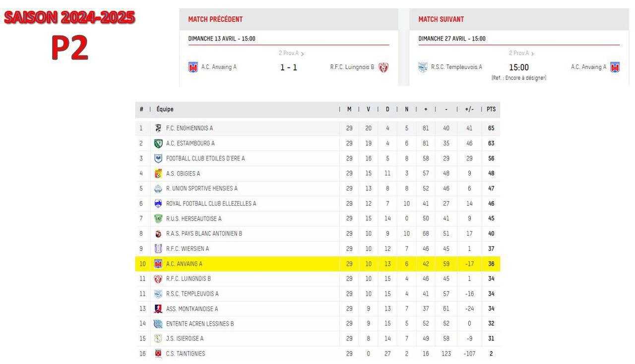Click R.F.C. Luingnois B crest in previous match
This screenshot has height=364, width=635.
383,67
